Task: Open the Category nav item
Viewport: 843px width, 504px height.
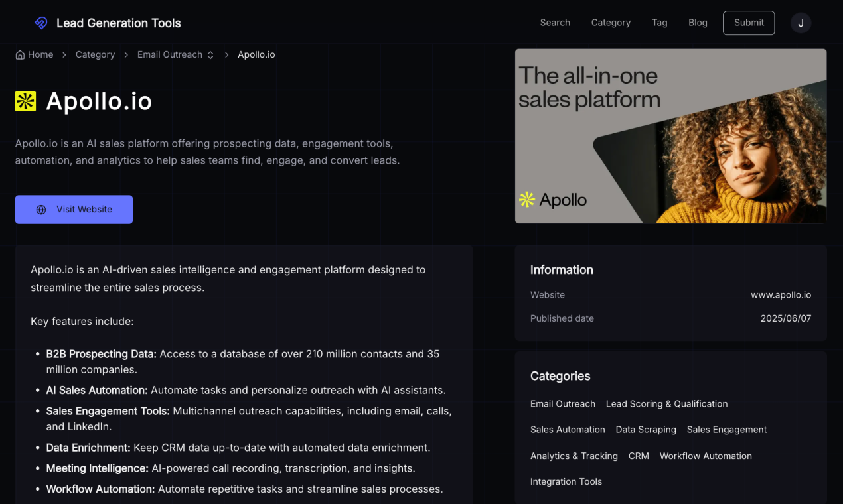Action: pos(611,23)
